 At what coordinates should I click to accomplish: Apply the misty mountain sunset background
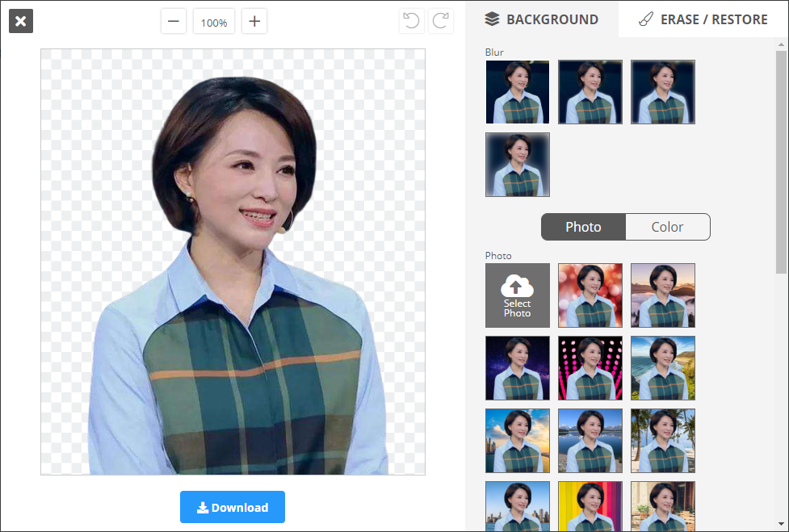tap(663, 295)
